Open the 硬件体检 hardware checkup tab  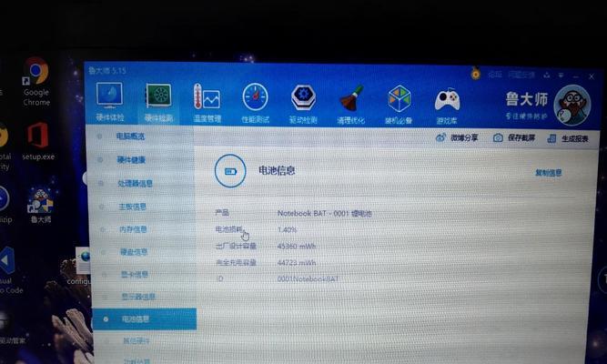109,102
